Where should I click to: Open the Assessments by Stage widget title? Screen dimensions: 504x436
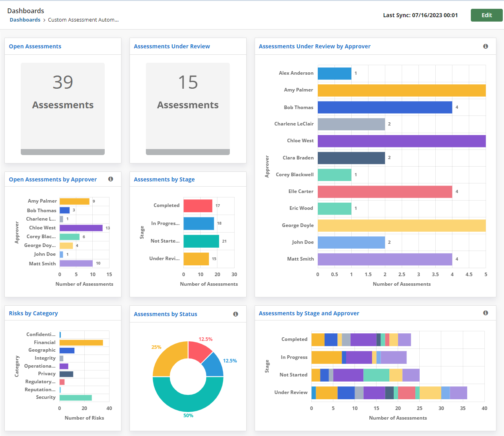(x=164, y=179)
